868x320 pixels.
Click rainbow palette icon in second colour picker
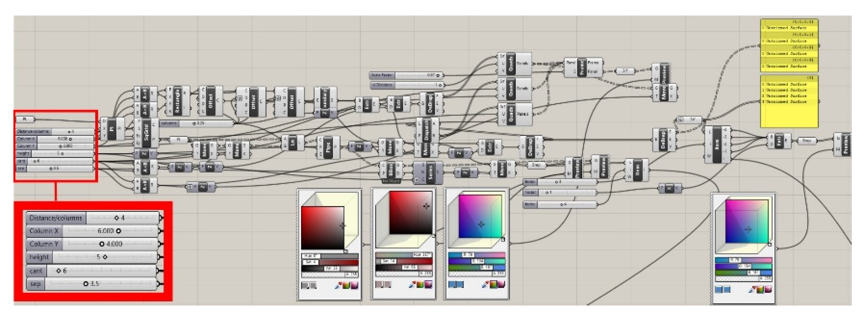tap(420, 284)
